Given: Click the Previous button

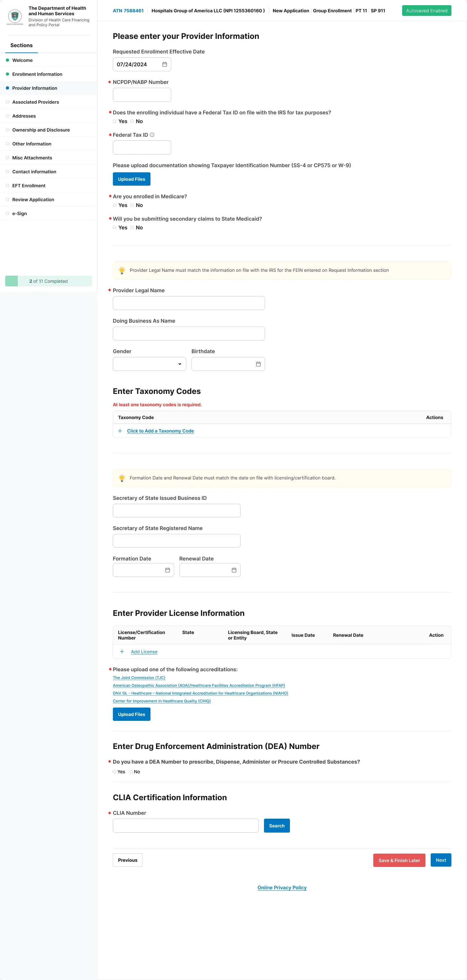Looking at the screenshot, I should [127, 860].
